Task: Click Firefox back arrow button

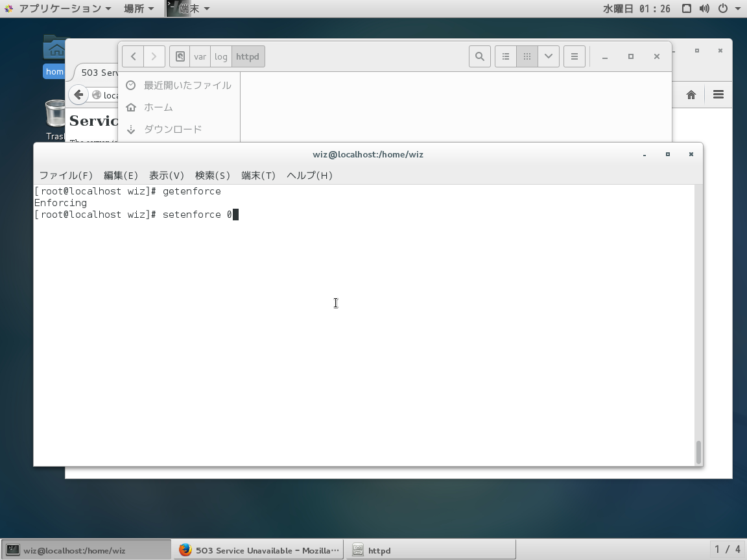Action: tap(78, 95)
